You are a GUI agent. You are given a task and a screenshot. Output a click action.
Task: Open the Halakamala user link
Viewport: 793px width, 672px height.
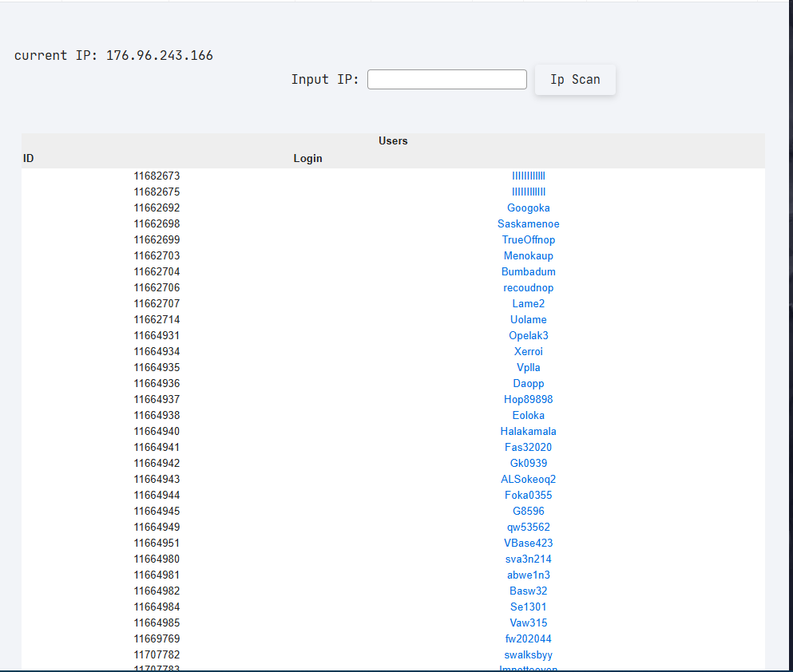click(529, 432)
